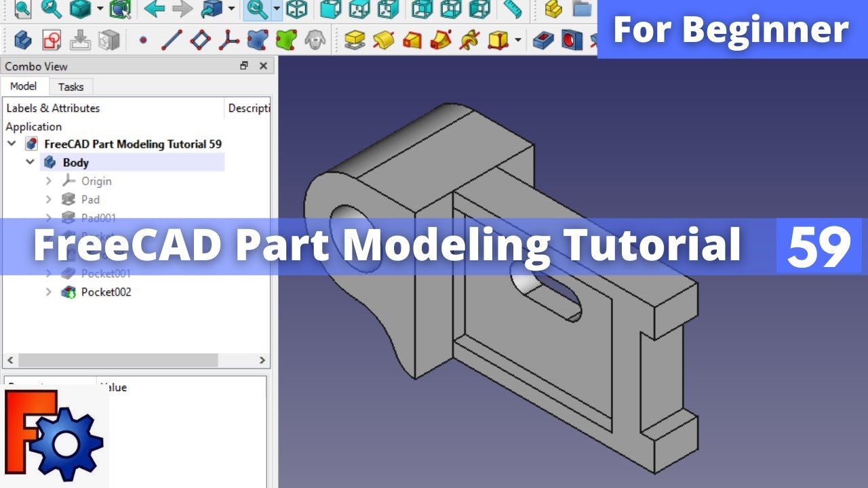Viewport: 868px width, 488px height.
Task: Create a datum line
Action: [172, 40]
